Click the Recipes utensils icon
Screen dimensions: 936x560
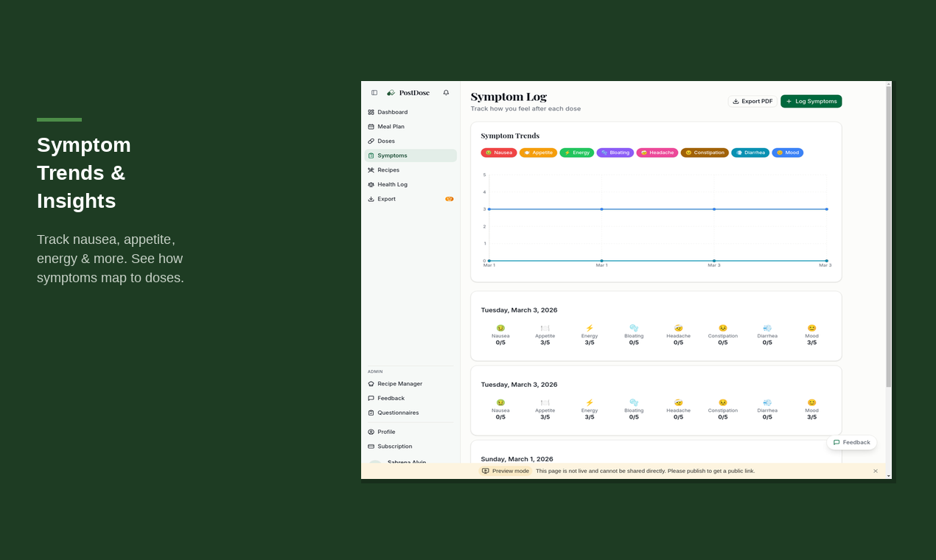point(371,170)
